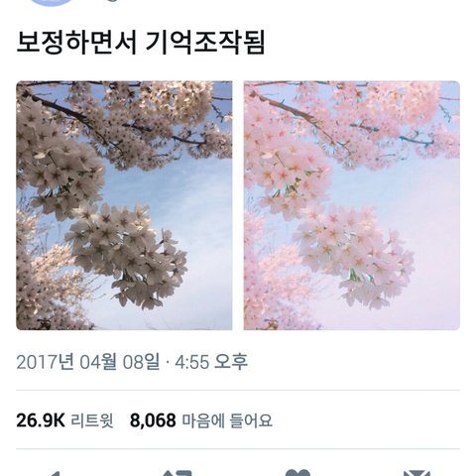Open the pink-edited cherry blossom photo
This screenshot has width=476, height=476.
coord(352,205)
